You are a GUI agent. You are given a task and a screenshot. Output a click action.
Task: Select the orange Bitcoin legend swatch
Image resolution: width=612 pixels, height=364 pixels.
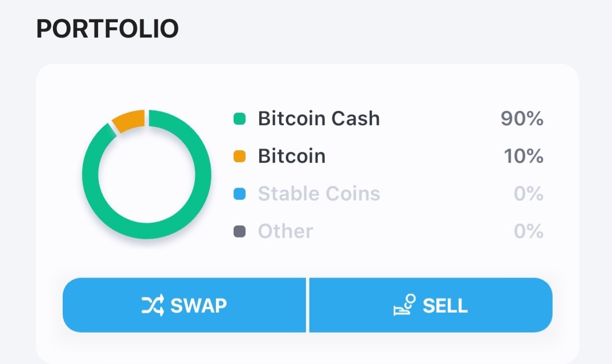click(239, 156)
